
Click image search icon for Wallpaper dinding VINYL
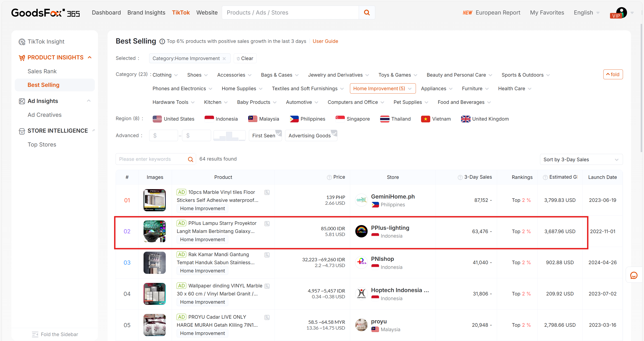(267, 286)
